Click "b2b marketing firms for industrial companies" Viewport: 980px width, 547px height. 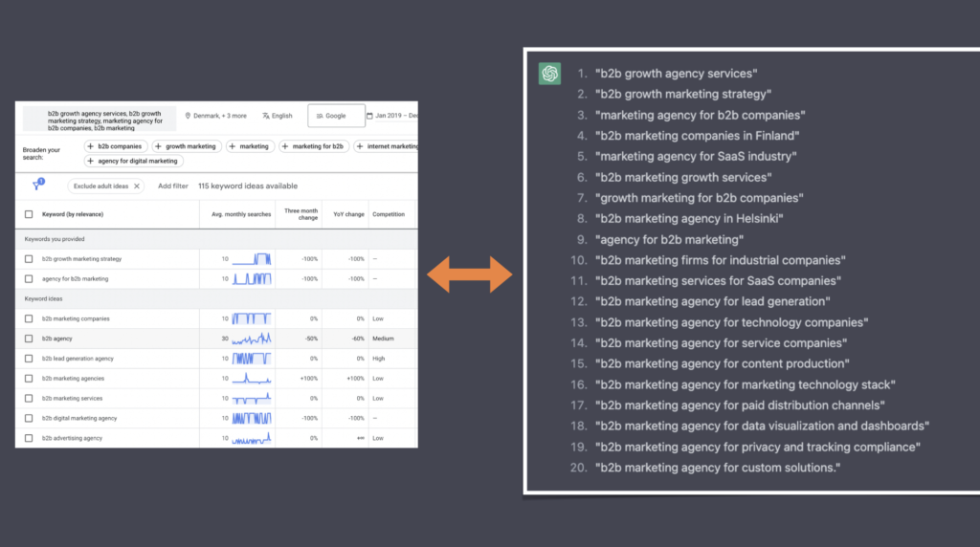(720, 260)
